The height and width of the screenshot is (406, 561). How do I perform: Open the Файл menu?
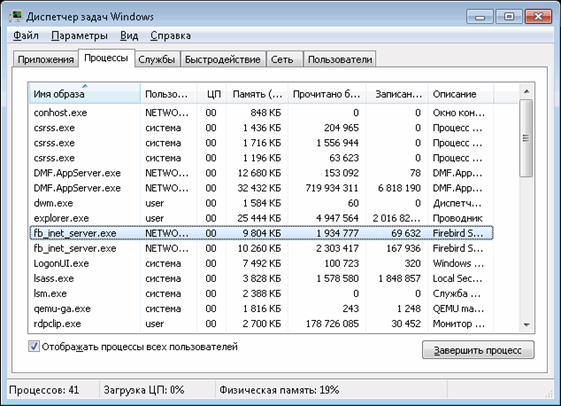tap(26, 36)
